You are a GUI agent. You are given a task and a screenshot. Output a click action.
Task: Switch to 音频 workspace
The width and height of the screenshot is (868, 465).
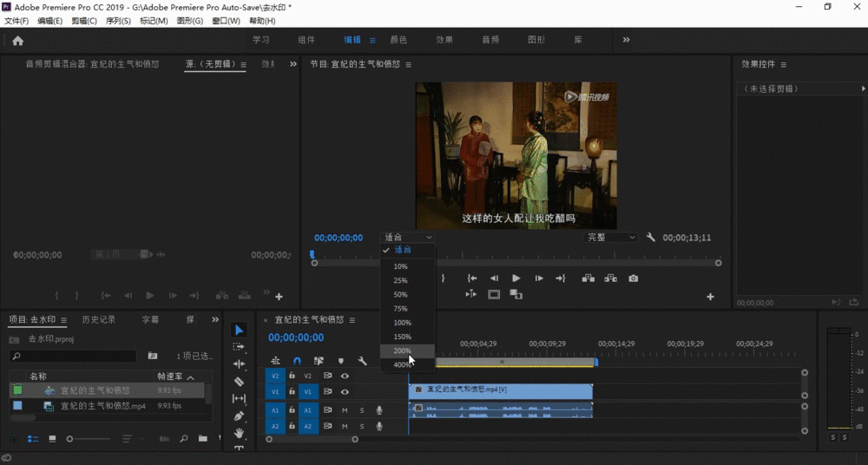490,40
